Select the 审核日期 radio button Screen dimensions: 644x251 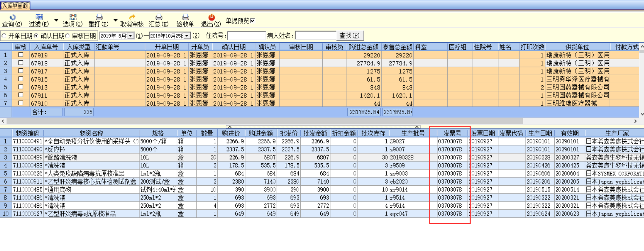67,36
